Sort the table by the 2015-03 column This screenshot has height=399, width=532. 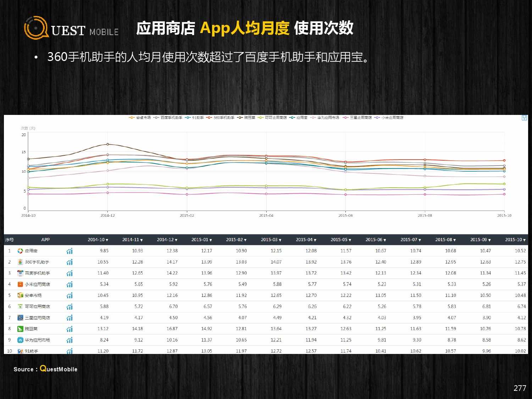[271, 240]
